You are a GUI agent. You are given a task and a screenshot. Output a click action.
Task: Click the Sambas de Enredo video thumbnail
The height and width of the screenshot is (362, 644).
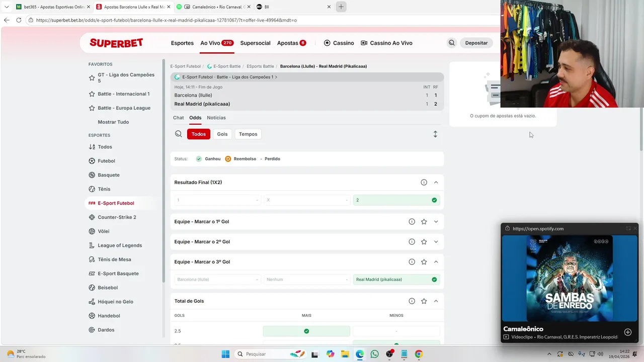[570, 278]
